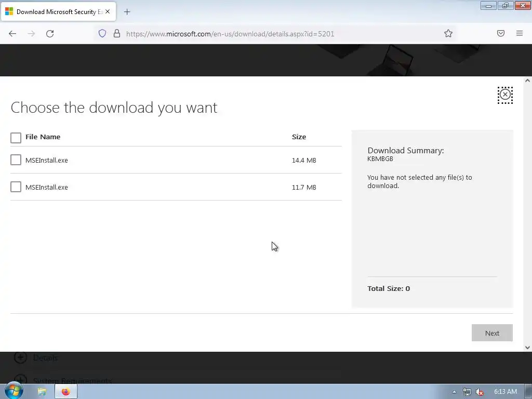Open the muted volume tray icon
The image size is (532, 399).
coord(480,392)
